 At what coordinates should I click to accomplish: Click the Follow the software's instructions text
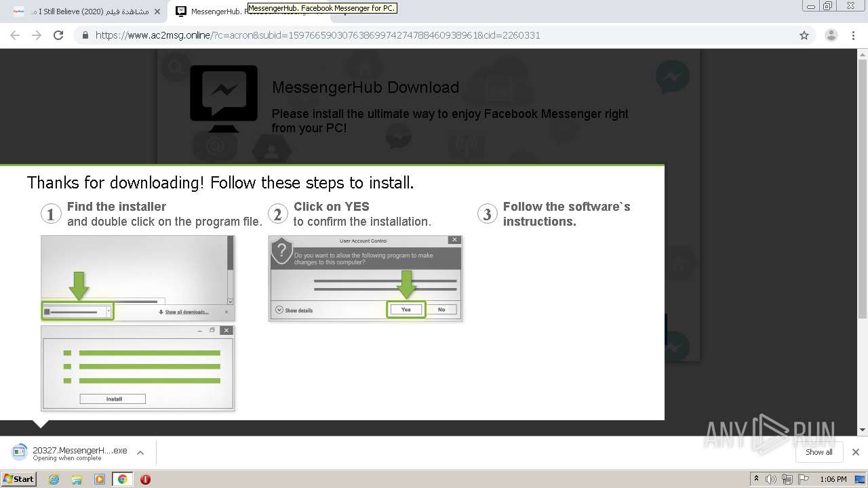[567, 214]
